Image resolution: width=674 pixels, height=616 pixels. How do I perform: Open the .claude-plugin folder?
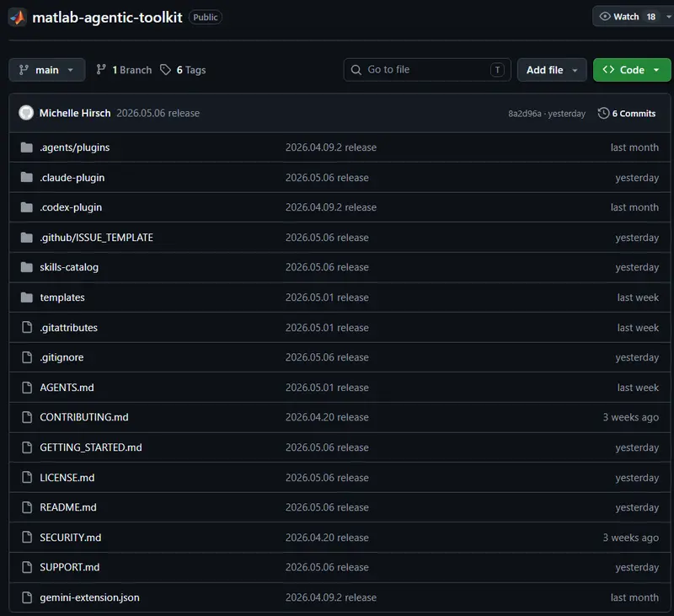(x=72, y=178)
